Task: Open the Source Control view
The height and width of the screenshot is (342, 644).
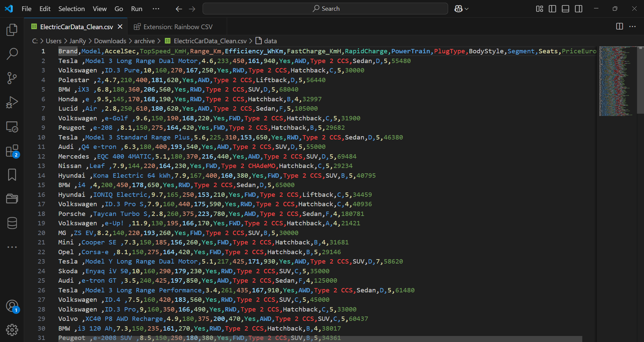Action: point(12,78)
